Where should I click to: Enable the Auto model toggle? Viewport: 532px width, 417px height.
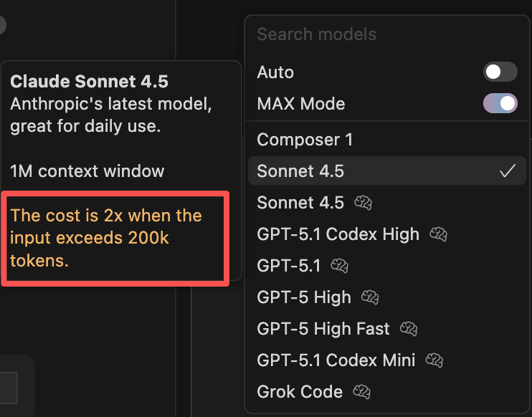(x=500, y=72)
